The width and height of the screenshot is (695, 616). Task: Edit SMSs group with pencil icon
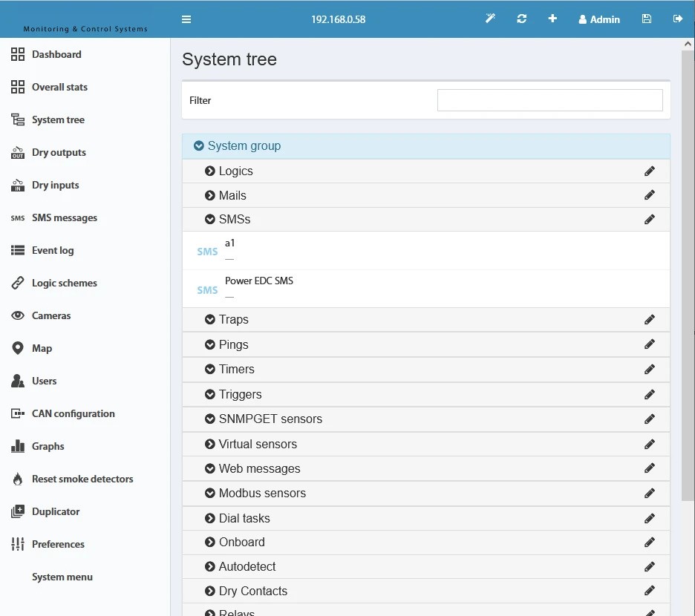650,220
